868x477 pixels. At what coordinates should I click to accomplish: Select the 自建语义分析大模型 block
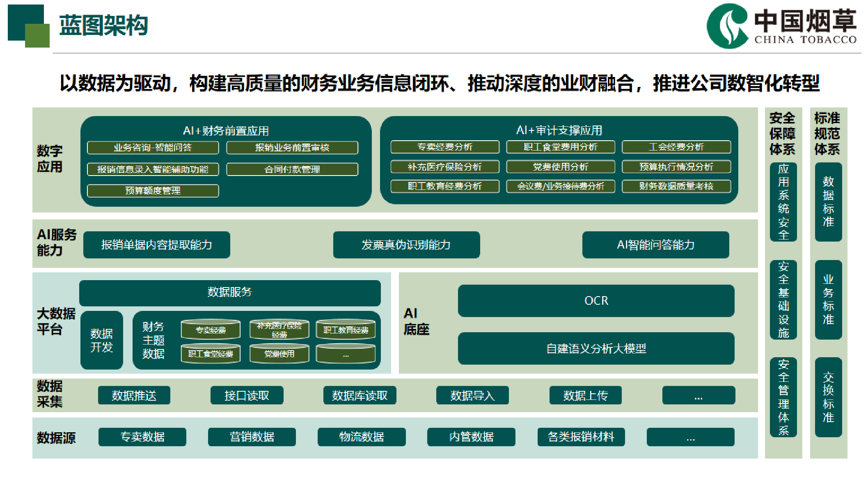click(596, 349)
